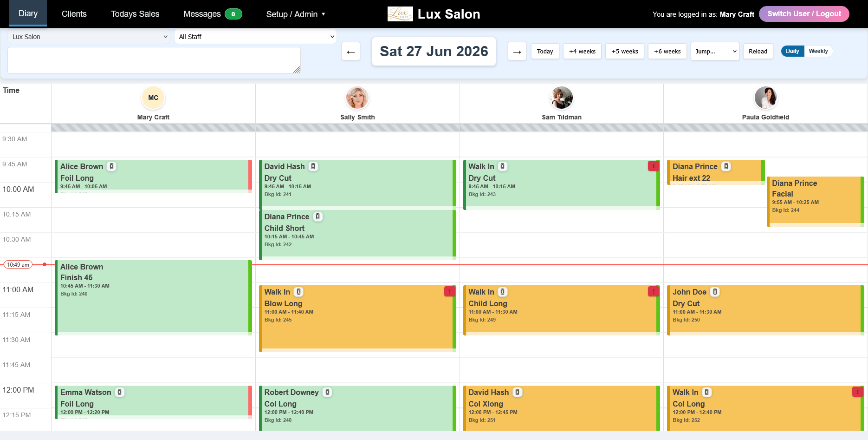Click the previous day left arrow

tap(351, 52)
